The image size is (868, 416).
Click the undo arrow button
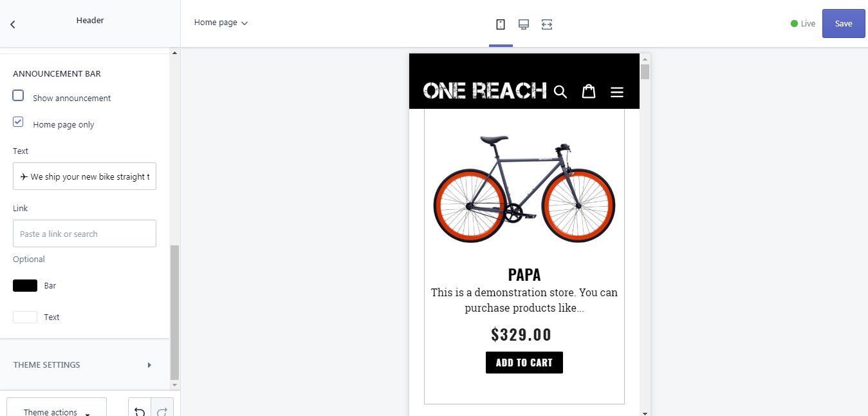(140, 410)
